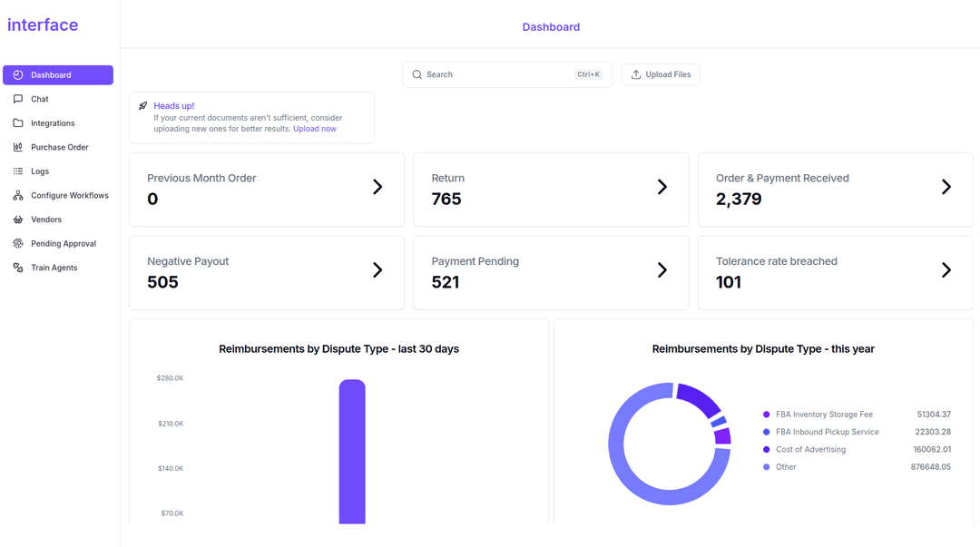980x547 pixels.
Task: Follow the Upload now link
Action: (314, 129)
